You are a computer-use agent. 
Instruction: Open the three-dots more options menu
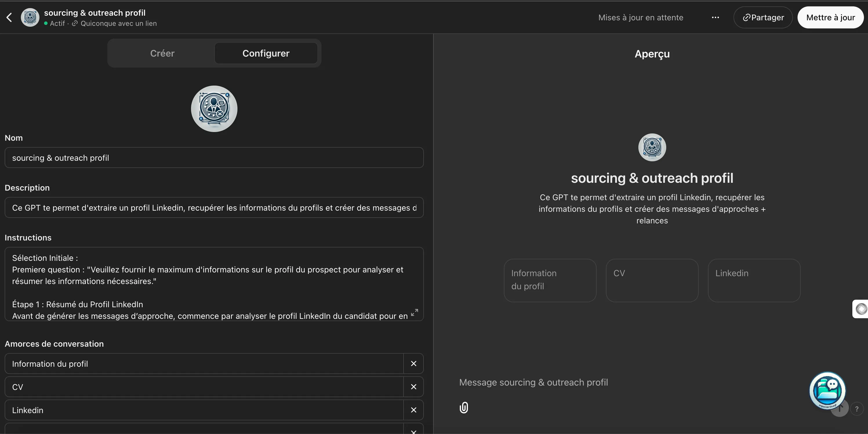(x=715, y=17)
